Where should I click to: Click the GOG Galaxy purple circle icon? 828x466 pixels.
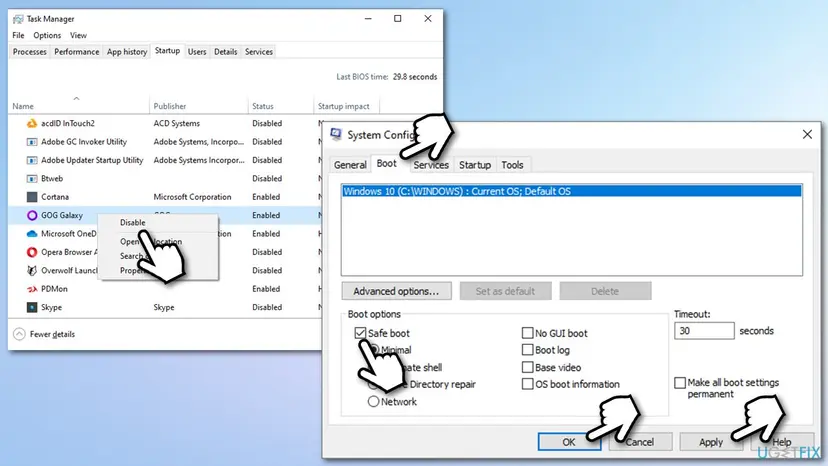pos(32,216)
